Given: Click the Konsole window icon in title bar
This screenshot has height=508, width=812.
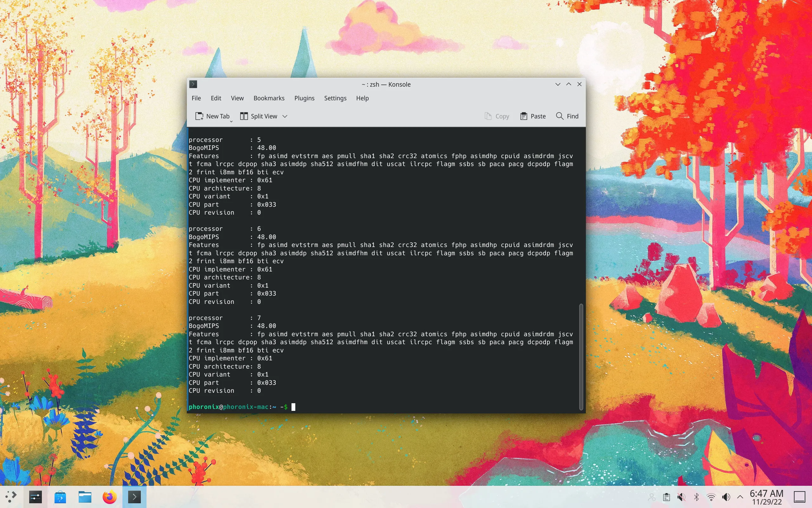Looking at the screenshot, I should tap(193, 84).
